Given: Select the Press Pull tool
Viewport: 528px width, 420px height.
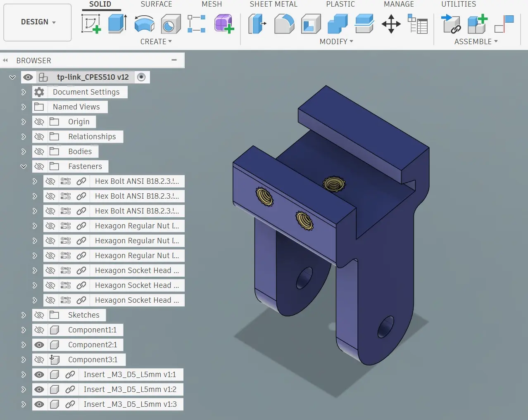Looking at the screenshot, I should [257, 24].
